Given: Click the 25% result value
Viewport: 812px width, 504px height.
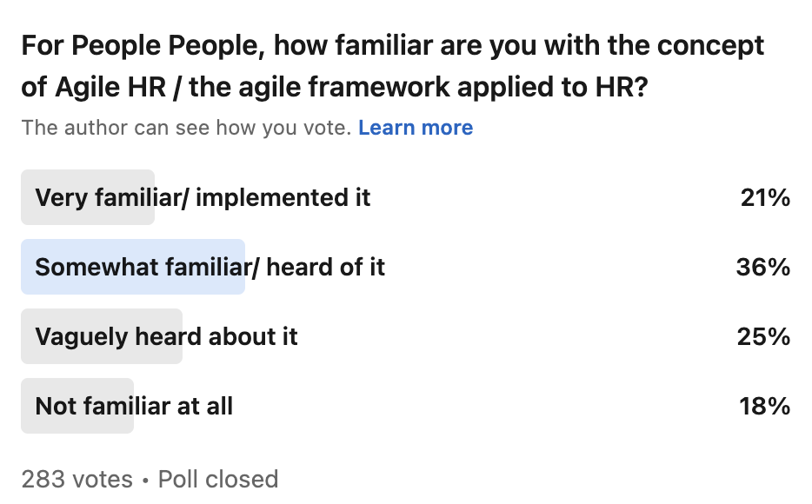Looking at the screenshot, I should [763, 337].
